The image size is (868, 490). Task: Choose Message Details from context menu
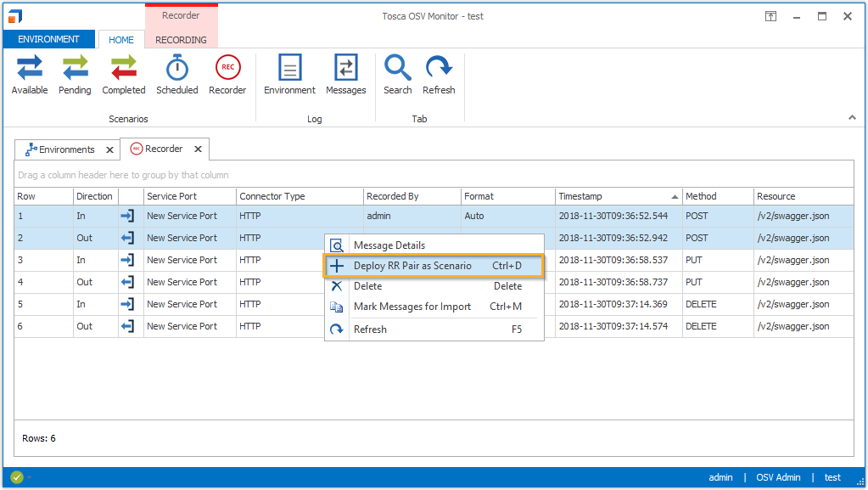point(389,245)
